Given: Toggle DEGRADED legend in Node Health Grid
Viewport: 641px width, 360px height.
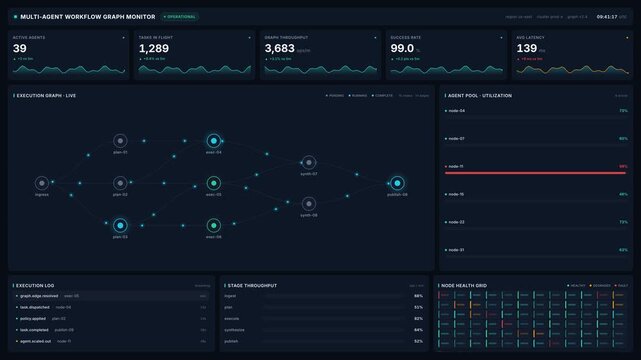Looking at the screenshot, I should pos(600,286).
